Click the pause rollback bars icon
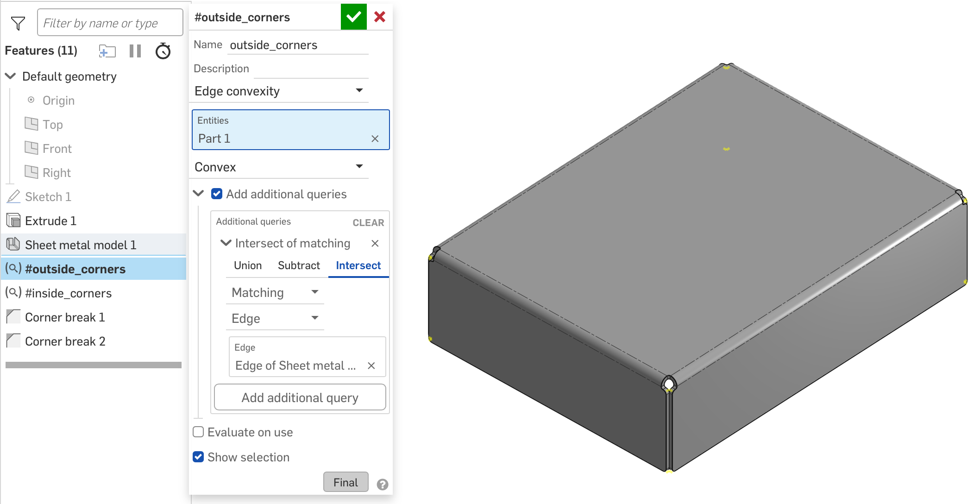980x504 pixels. coord(135,51)
